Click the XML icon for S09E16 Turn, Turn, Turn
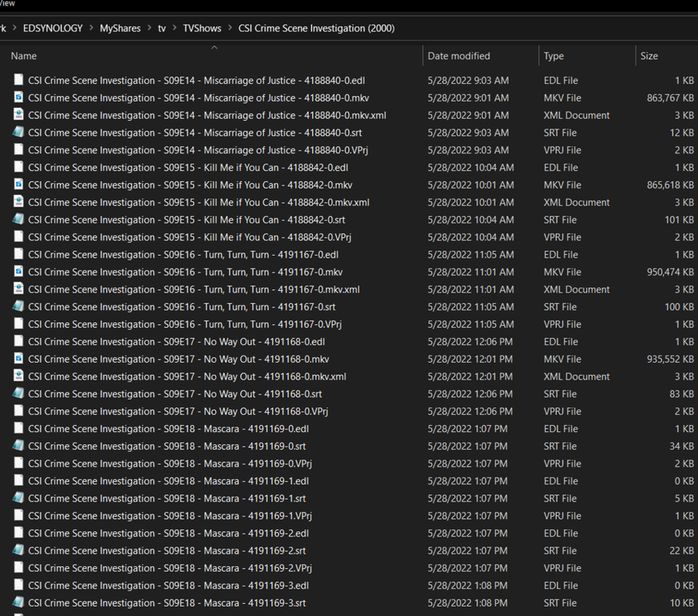Image resolution: width=698 pixels, height=616 pixels. [x=18, y=289]
